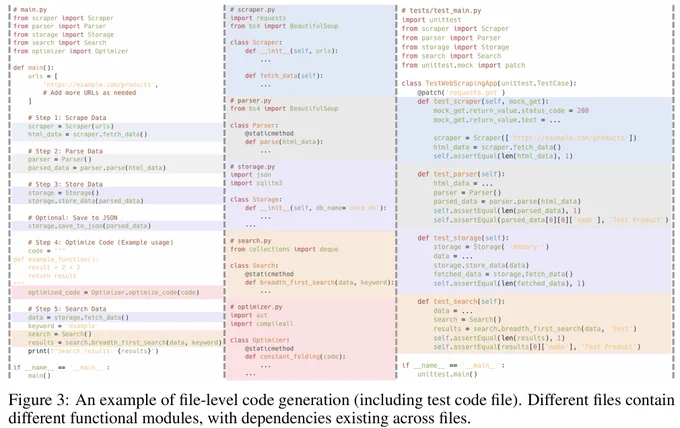680x428 pixels.
Task: Click the 'class Storage:' definition
Action: tap(256, 199)
